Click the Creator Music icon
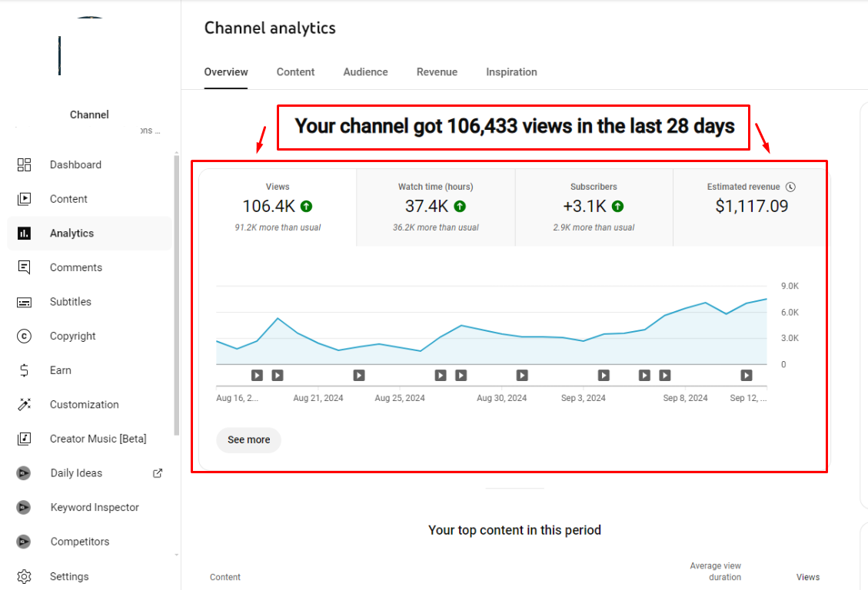Image resolution: width=868 pixels, height=590 pixels. point(24,439)
